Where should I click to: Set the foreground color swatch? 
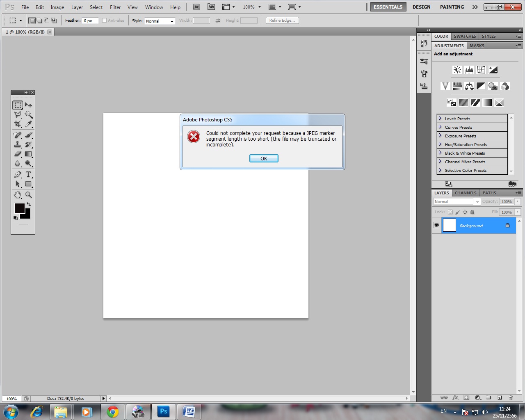pyautogui.click(x=19, y=208)
